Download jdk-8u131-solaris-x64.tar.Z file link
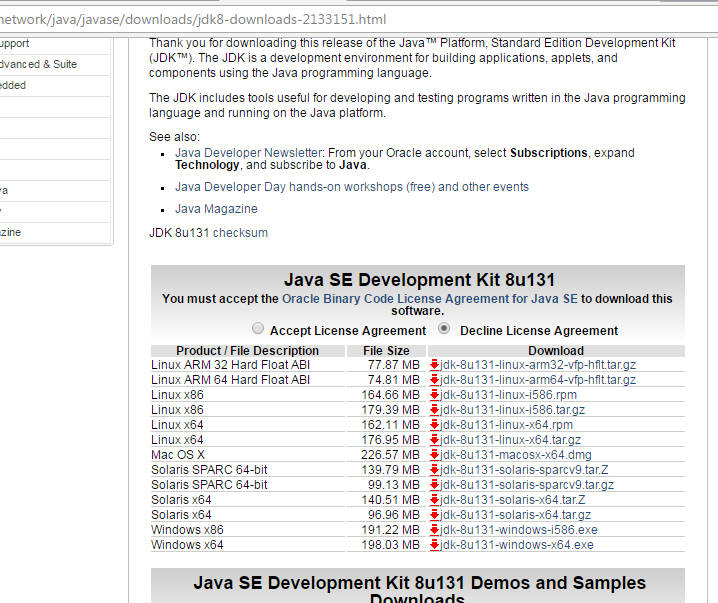The height and width of the screenshot is (603, 718). (513, 500)
